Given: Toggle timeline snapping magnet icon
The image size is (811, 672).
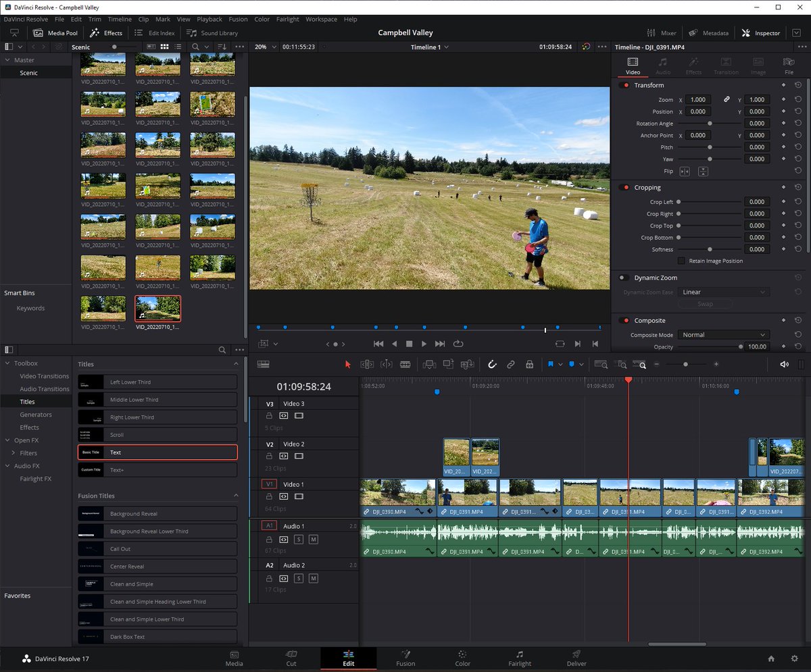Looking at the screenshot, I should (x=492, y=364).
